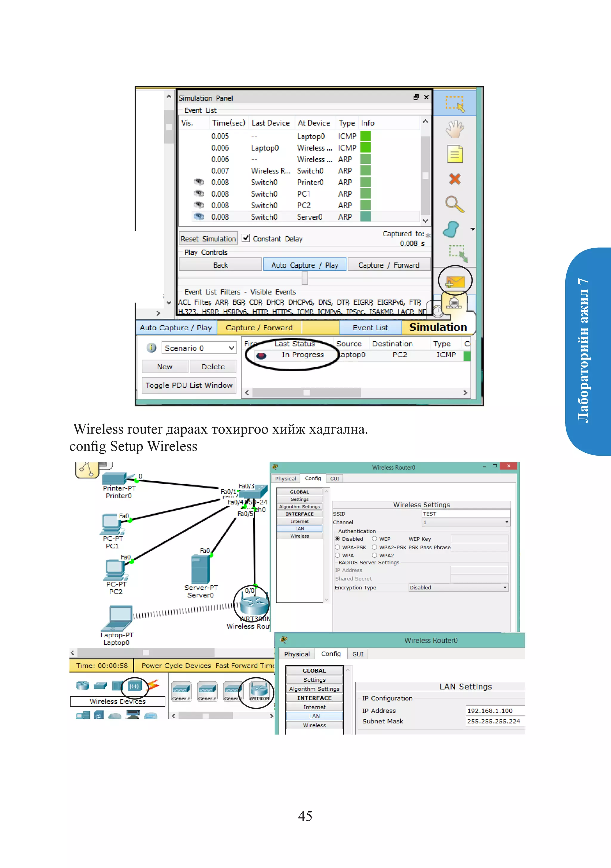Open the Scenario 0 dropdown
The image size is (611, 868).
point(199,348)
